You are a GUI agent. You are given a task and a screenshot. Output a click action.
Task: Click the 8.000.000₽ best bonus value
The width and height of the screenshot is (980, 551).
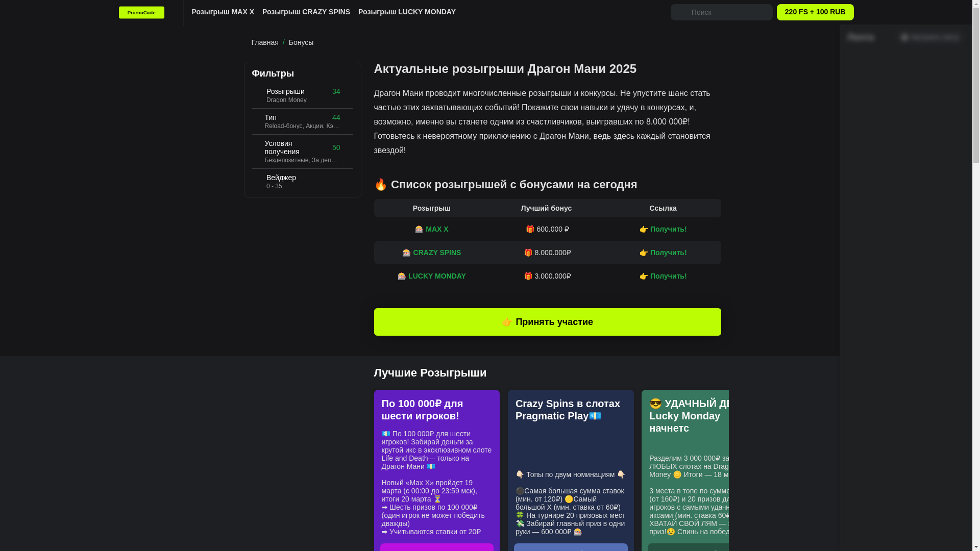pyautogui.click(x=553, y=253)
